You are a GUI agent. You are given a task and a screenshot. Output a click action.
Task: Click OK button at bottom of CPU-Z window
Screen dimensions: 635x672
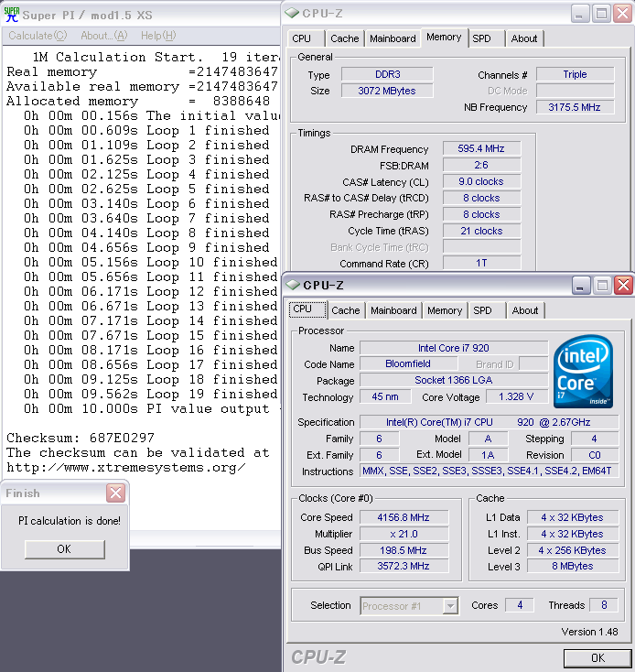coord(597,658)
